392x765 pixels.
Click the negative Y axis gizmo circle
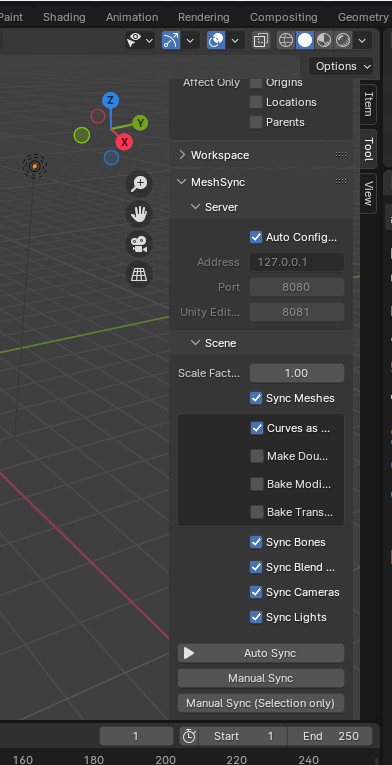pyautogui.click(x=82, y=135)
